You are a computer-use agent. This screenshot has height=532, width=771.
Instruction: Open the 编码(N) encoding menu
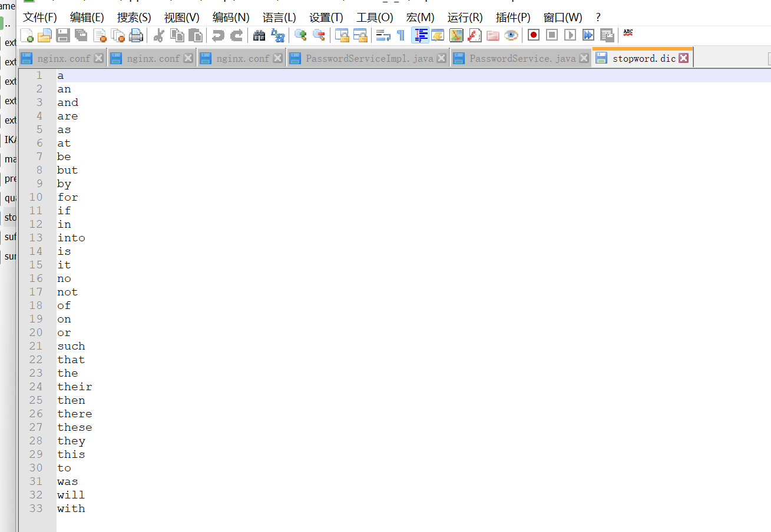click(x=231, y=18)
